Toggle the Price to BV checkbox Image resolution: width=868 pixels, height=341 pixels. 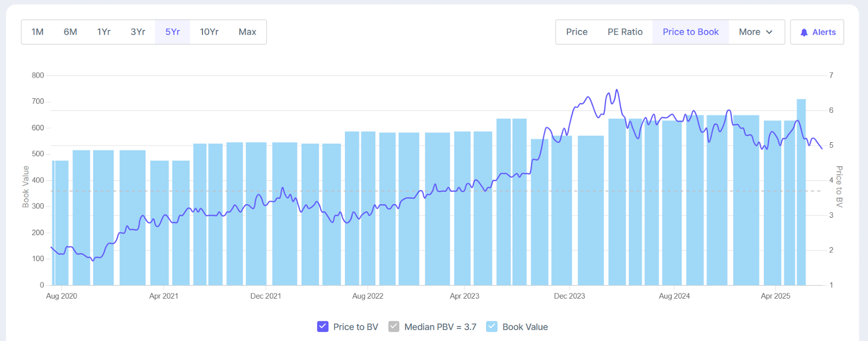click(323, 326)
